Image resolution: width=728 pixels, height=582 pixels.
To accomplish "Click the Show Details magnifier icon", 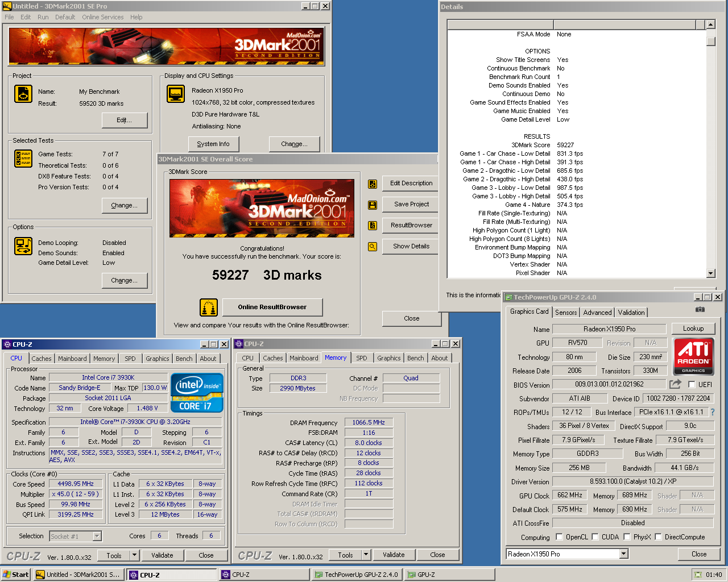I will click(373, 247).
